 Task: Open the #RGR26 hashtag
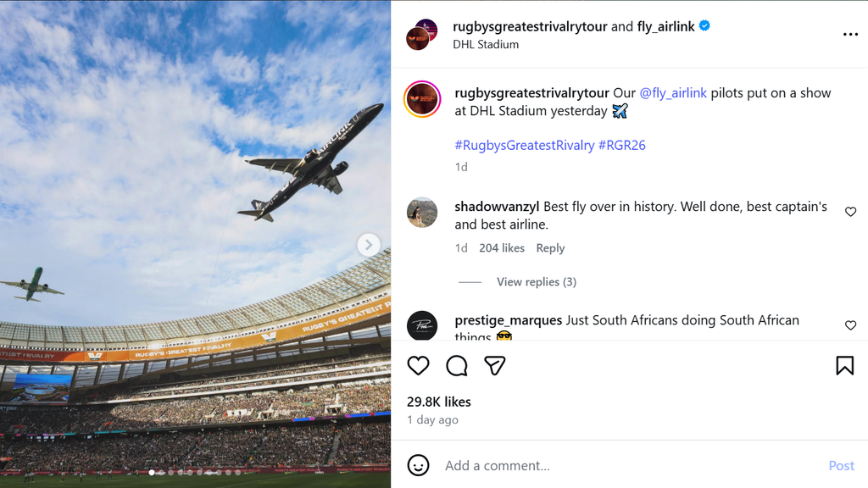[621, 145]
